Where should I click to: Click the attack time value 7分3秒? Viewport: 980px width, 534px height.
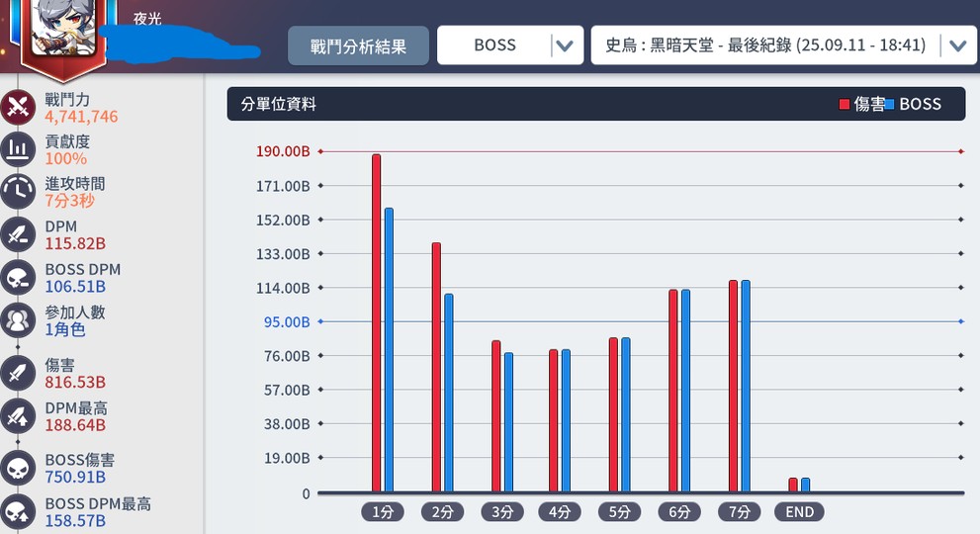(x=69, y=201)
